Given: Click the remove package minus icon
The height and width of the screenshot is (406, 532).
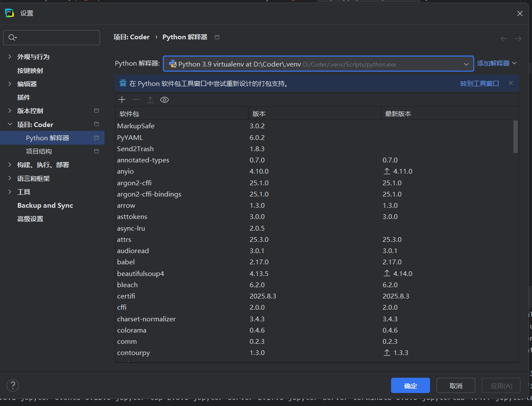Looking at the screenshot, I should click(x=136, y=100).
